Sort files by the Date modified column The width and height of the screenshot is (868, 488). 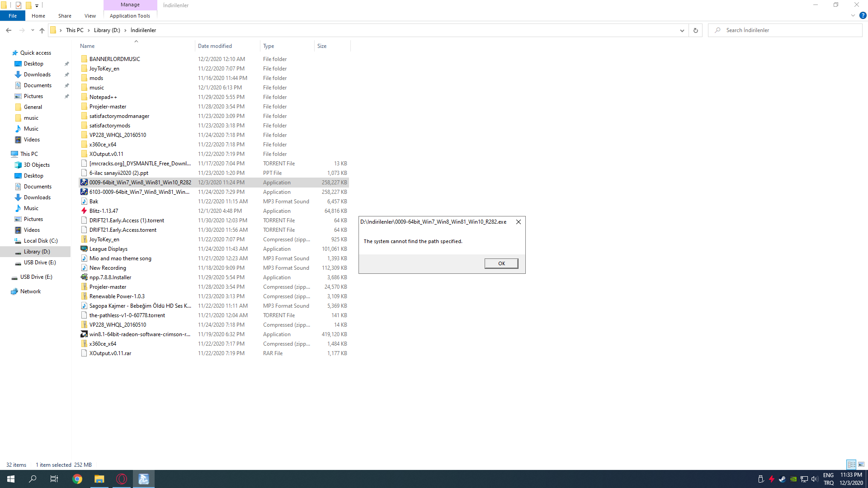coord(215,46)
